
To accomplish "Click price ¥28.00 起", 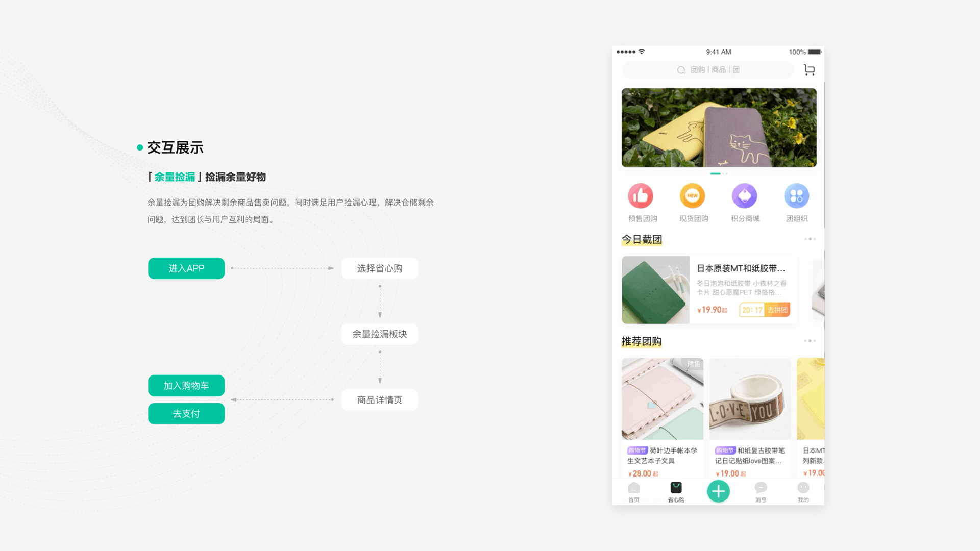I will (643, 473).
